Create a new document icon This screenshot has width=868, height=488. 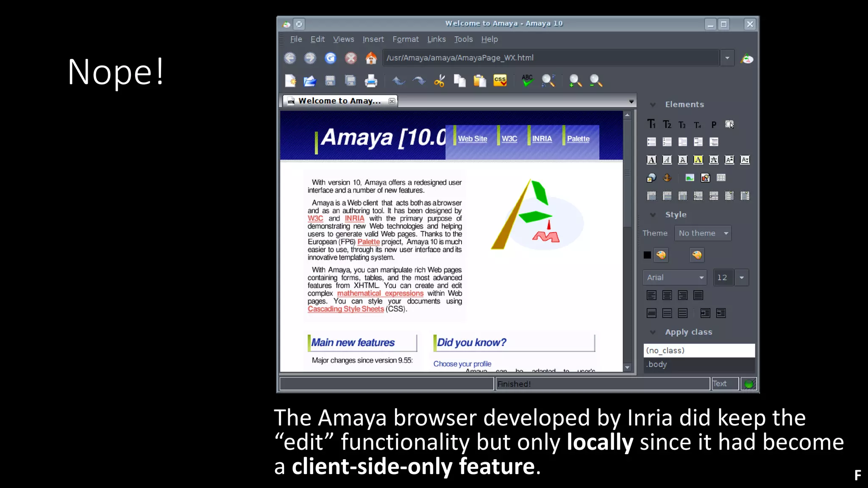pyautogui.click(x=291, y=80)
